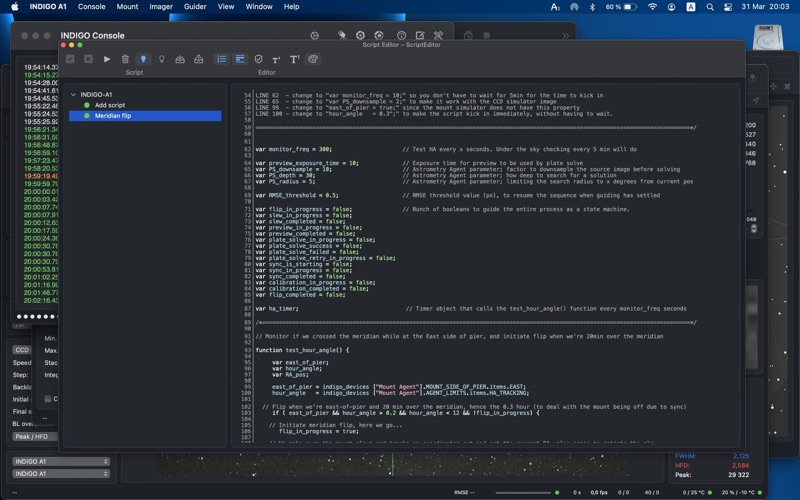Open the upper INDIGO A1 dropdown
Screen dimensions: 800x500
61,461
